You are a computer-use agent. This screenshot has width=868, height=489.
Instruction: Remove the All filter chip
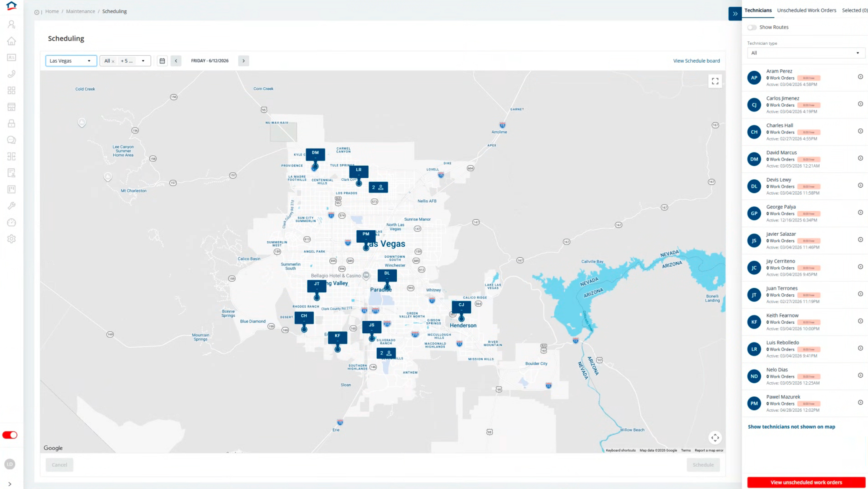tap(113, 61)
